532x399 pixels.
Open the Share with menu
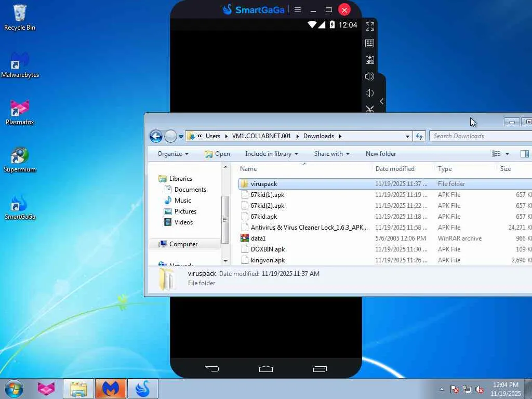332,154
